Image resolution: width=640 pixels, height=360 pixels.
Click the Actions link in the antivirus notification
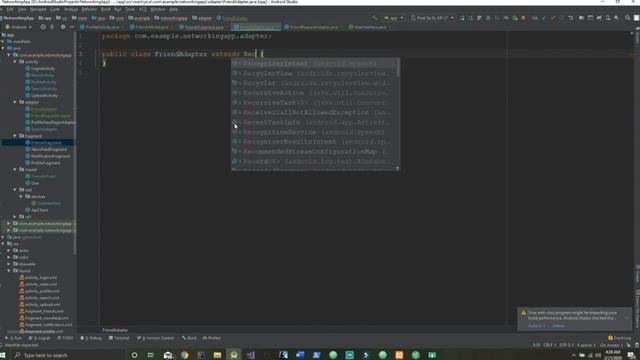tap(536, 326)
